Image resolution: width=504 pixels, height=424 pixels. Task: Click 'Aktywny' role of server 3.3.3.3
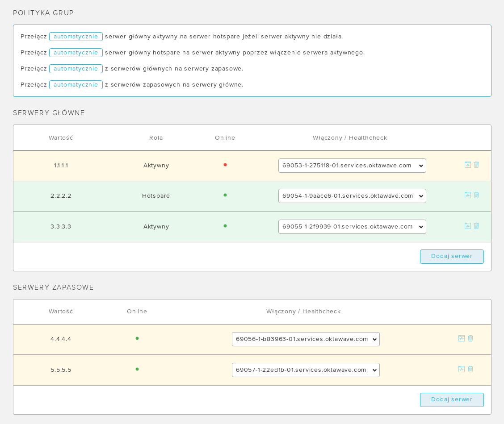[x=156, y=227]
